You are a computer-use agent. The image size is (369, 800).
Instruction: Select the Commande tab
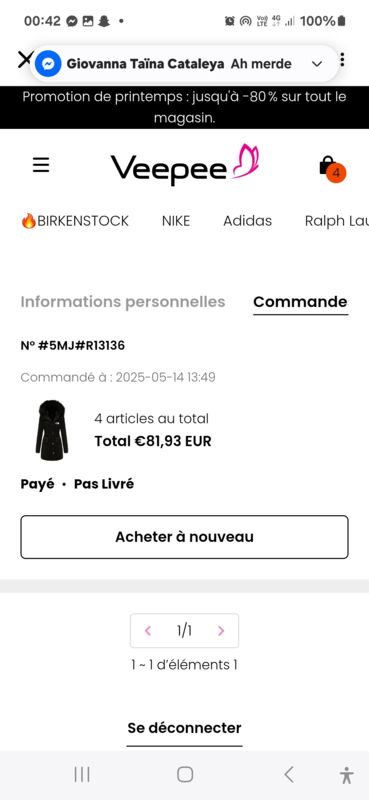(300, 302)
